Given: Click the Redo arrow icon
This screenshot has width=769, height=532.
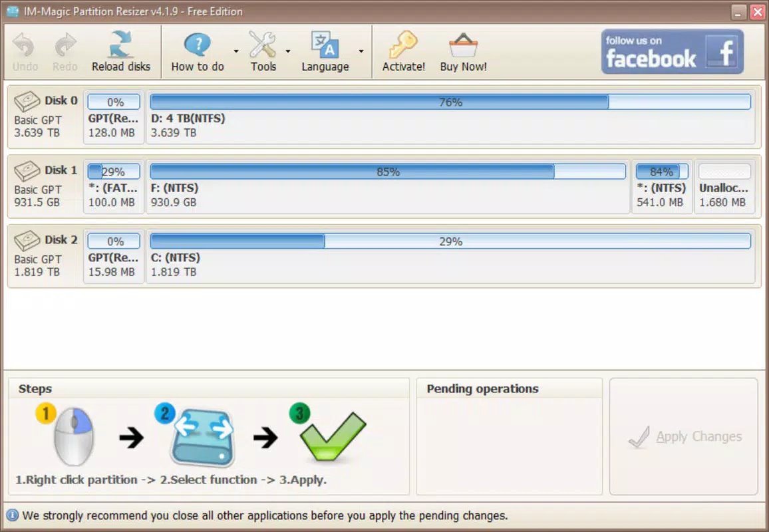Looking at the screenshot, I should coord(65,45).
